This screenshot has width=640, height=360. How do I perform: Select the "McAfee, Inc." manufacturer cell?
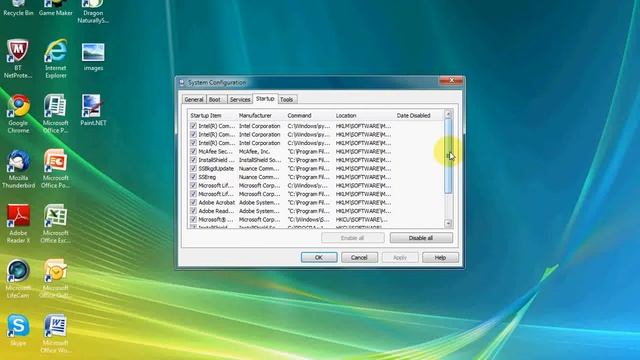point(254,151)
